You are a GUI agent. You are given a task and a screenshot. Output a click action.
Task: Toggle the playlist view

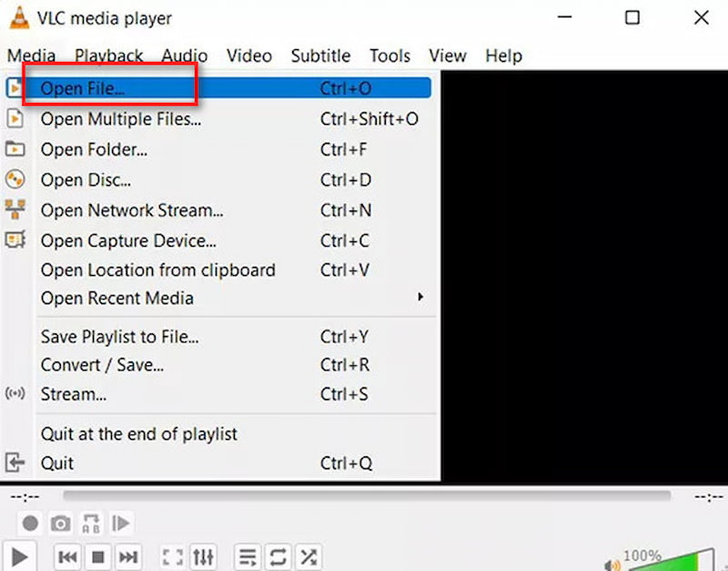(248, 556)
